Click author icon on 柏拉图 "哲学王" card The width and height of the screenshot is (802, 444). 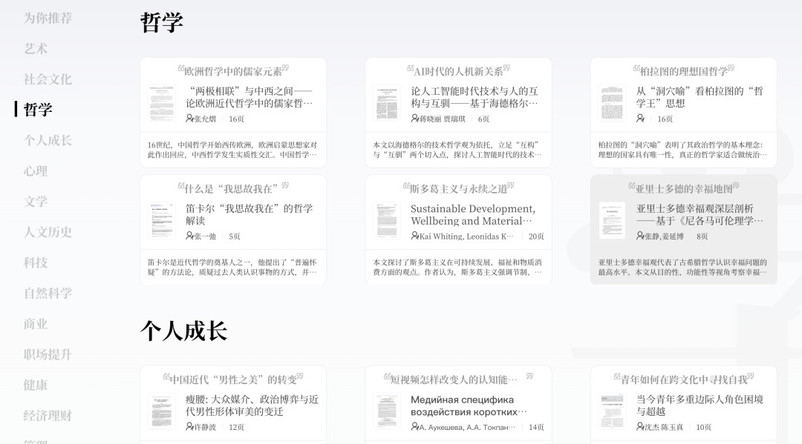(x=640, y=119)
